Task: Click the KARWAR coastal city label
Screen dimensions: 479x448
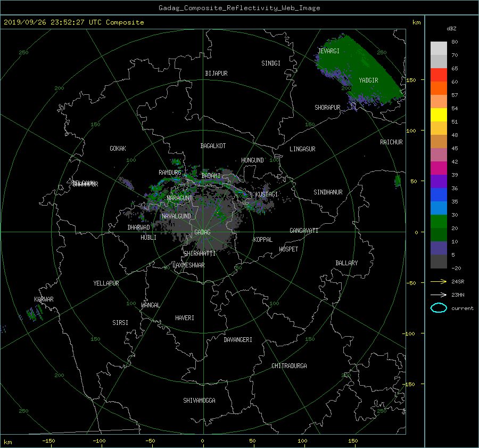Action: coord(44,299)
